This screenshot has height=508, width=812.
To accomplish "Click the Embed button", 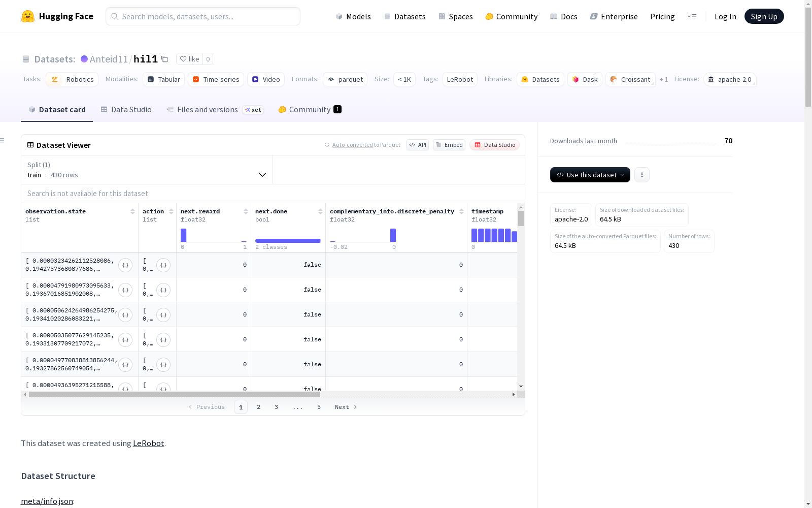I will [x=449, y=145].
